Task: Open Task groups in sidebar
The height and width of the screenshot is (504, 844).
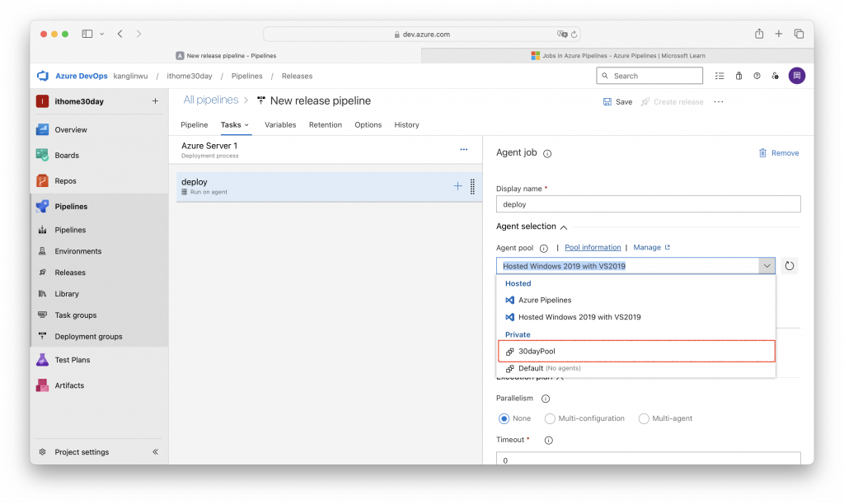Action: 75,315
